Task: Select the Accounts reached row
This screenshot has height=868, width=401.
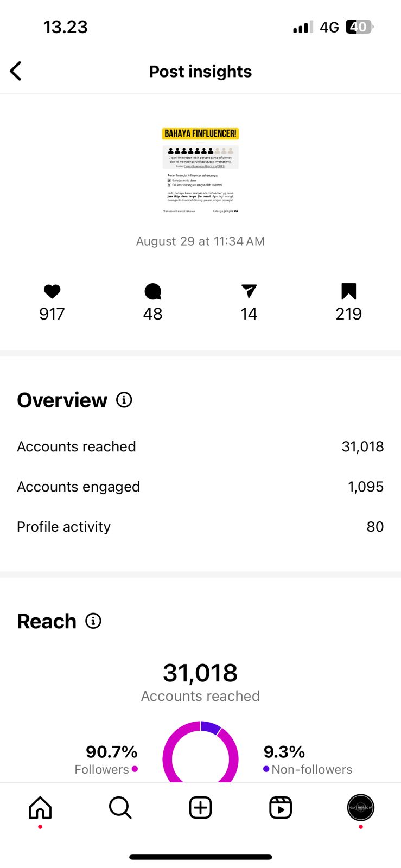Action: (200, 446)
